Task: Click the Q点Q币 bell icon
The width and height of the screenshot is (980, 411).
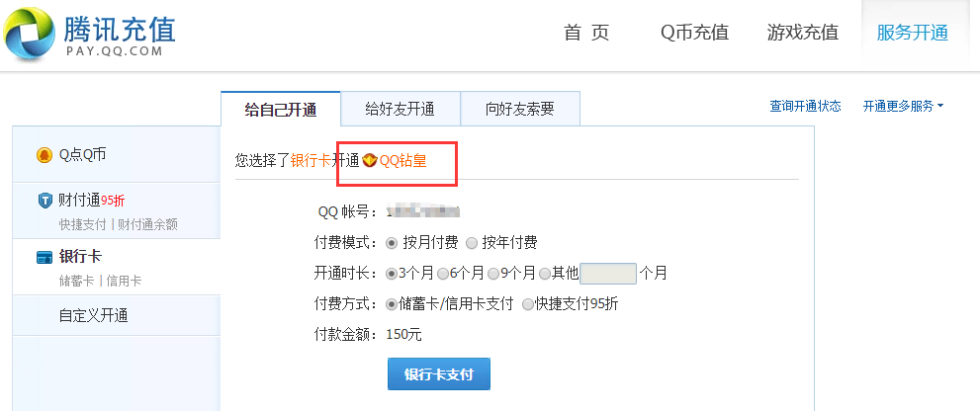Action: tap(44, 155)
